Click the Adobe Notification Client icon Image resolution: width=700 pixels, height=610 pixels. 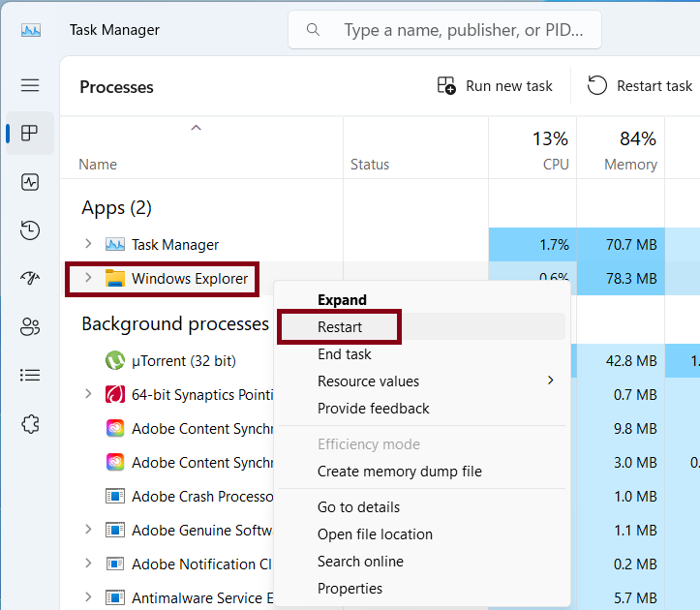(115, 564)
